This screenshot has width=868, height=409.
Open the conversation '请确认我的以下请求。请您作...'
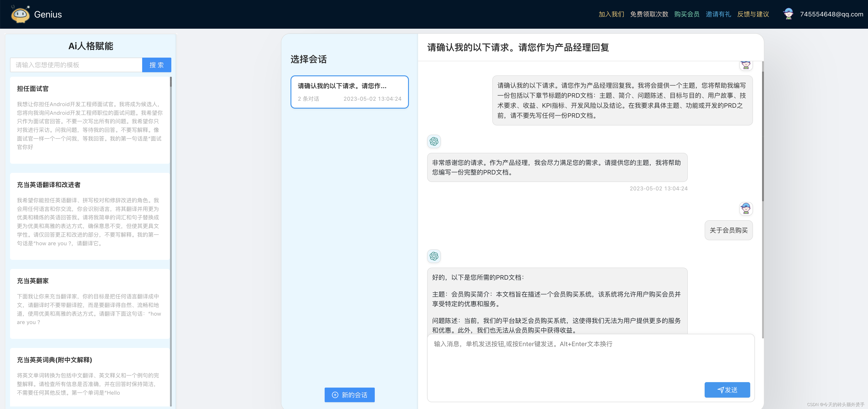click(349, 92)
